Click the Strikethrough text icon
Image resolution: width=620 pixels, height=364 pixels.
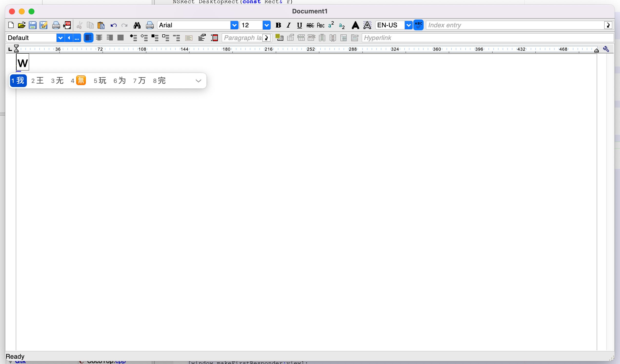(310, 25)
